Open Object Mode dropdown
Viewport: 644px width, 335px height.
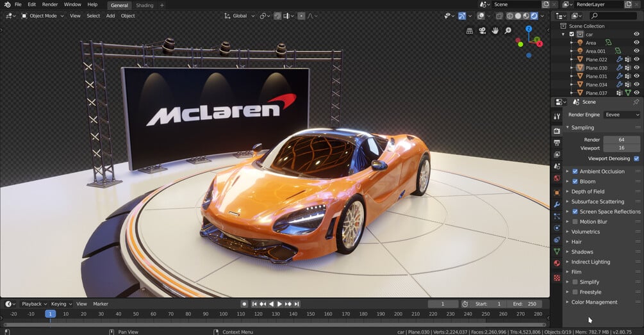click(43, 16)
